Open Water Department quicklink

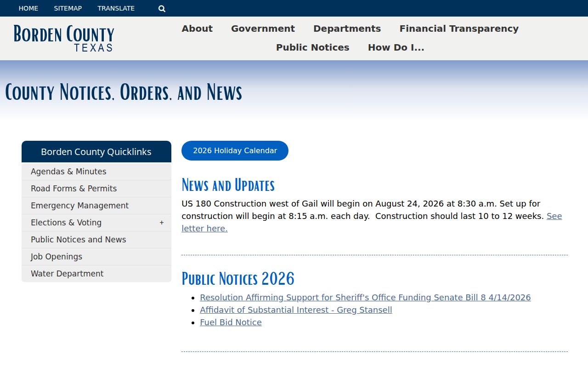coord(96,274)
